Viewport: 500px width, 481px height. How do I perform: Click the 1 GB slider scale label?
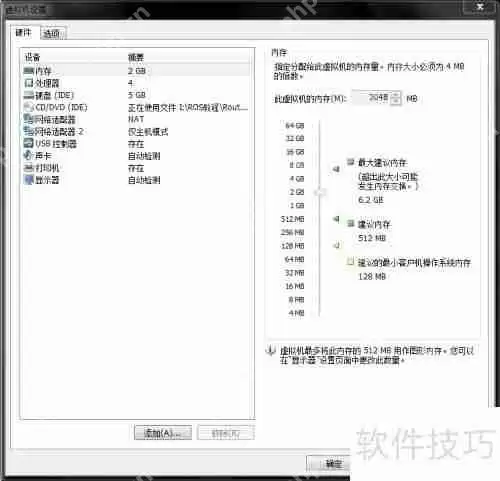(297, 205)
